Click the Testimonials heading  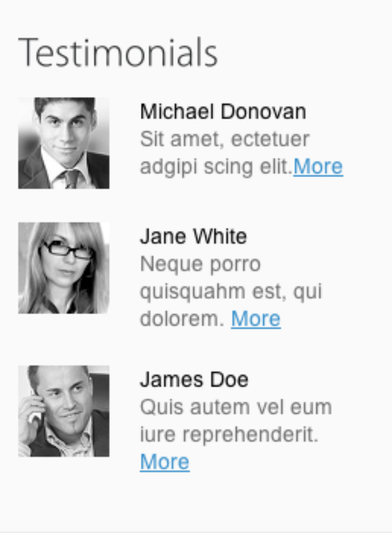[x=118, y=53]
